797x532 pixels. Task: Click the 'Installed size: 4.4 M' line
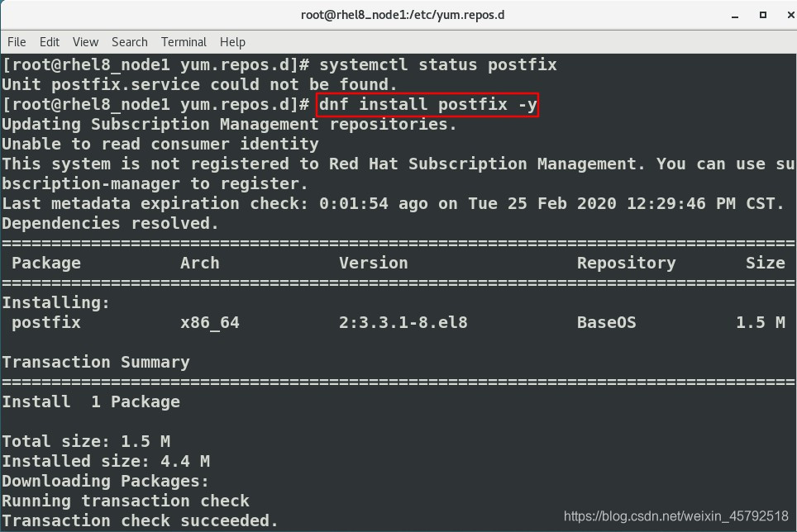click(106, 461)
